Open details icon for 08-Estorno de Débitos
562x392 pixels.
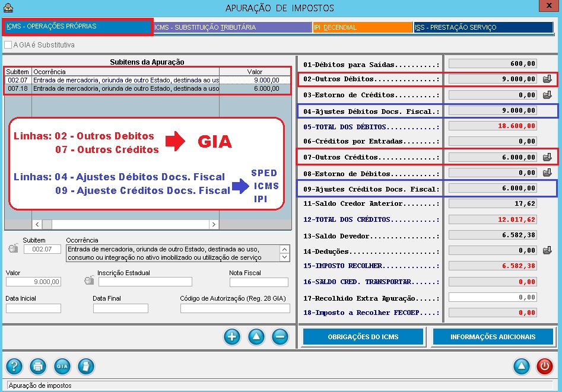(547, 173)
